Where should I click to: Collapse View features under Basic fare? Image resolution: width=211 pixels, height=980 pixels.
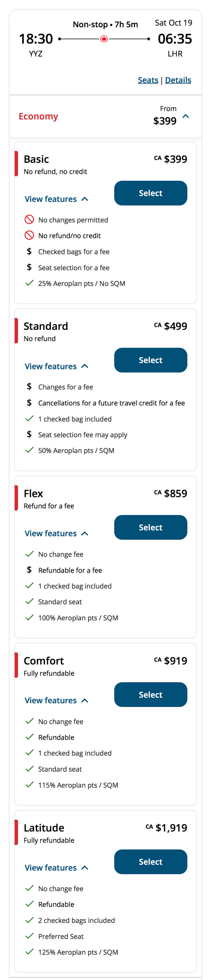(x=56, y=199)
